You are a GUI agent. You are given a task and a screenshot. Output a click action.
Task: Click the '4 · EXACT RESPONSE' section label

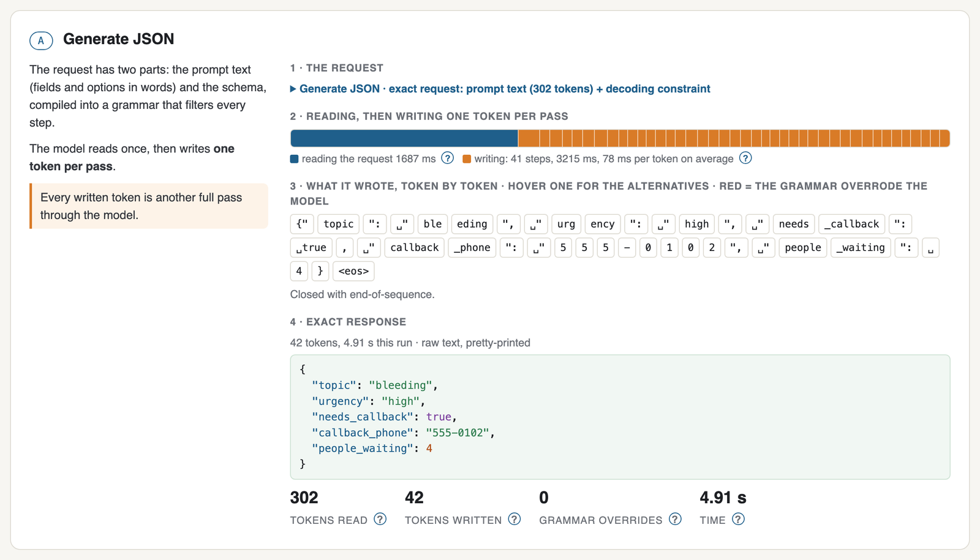348,322
